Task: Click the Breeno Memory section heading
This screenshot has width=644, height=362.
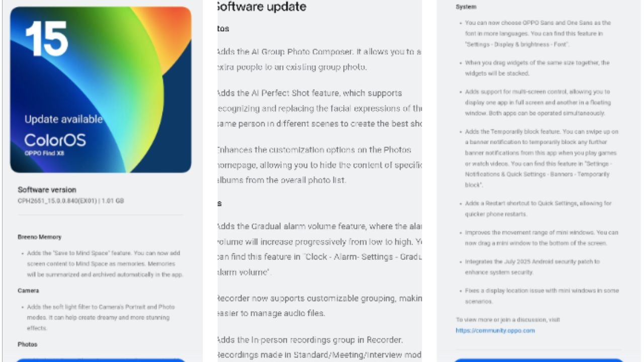Action: pos(39,237)
